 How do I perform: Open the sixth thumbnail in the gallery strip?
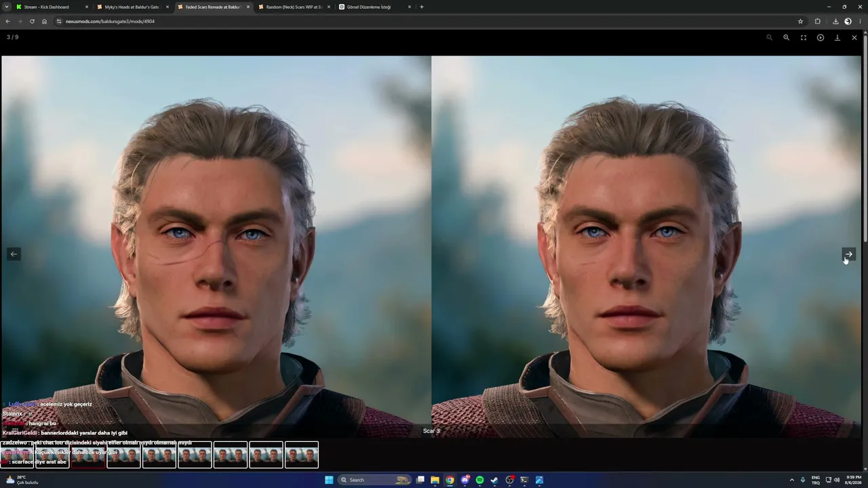pos(195,455)
